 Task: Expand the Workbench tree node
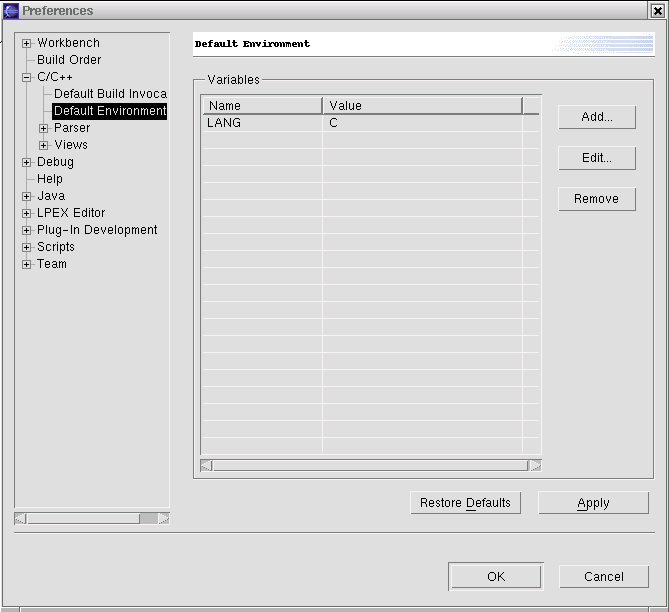click(x=27, y=43)
